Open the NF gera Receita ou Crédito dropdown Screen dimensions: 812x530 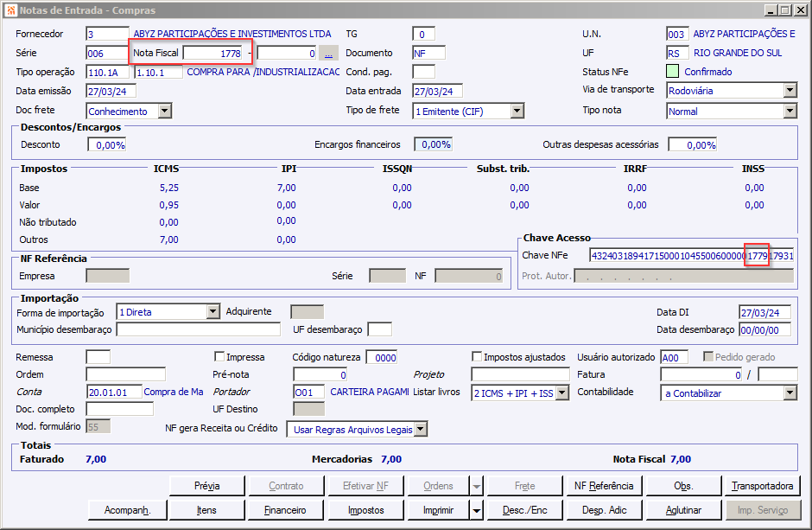click(x=420, y=429)
